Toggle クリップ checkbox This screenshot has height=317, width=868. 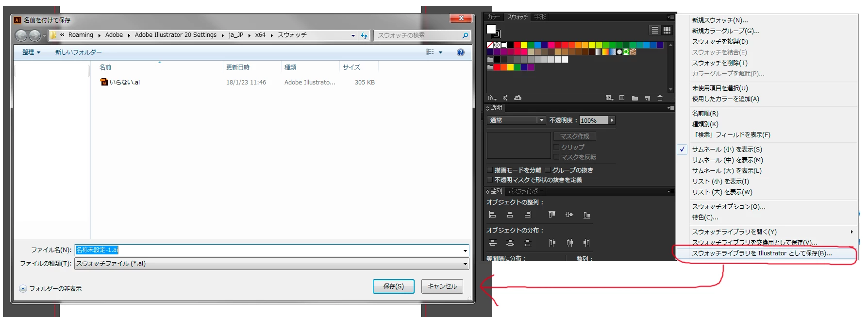point(556,147)
